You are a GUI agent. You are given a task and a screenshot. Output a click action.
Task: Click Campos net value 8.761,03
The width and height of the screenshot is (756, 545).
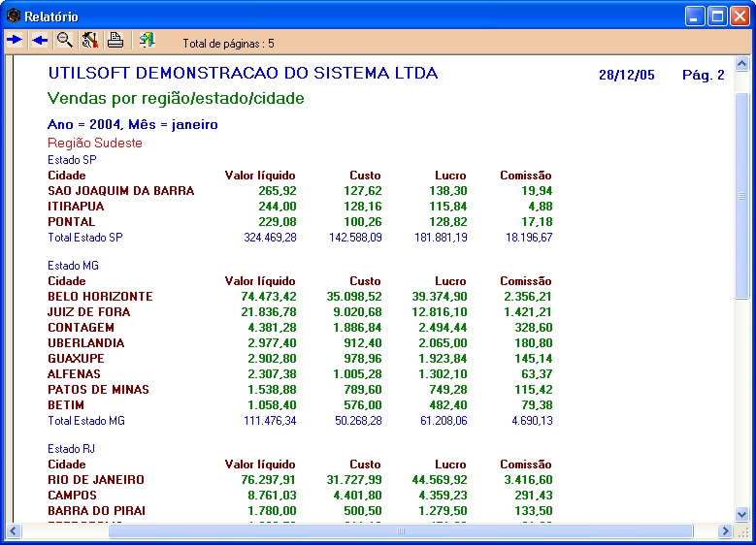272,496
